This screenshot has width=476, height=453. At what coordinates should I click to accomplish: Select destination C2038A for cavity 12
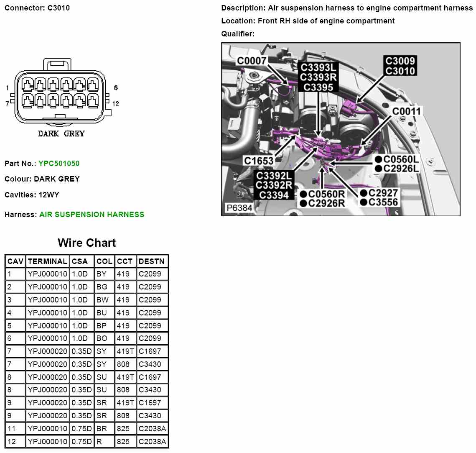(x=152, y=442)
